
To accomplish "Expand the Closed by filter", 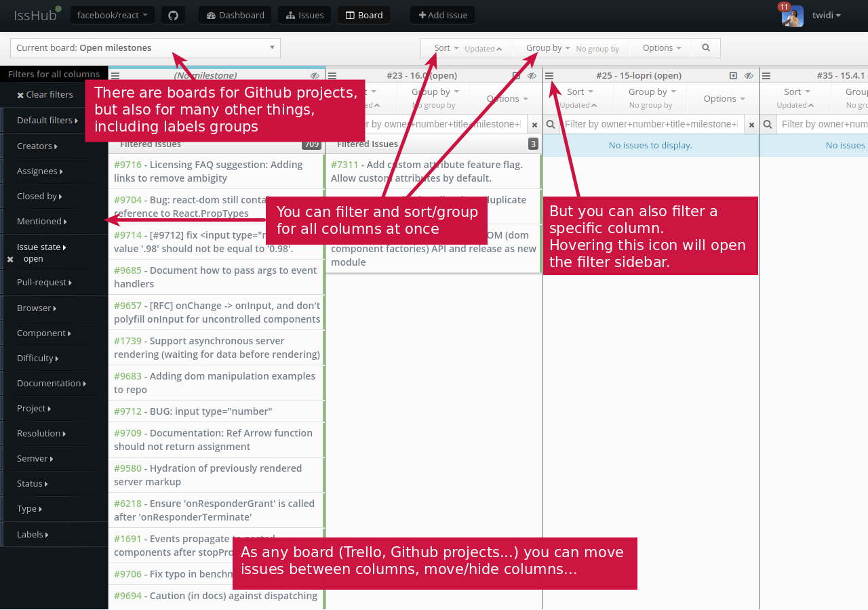I will point(39,197).
